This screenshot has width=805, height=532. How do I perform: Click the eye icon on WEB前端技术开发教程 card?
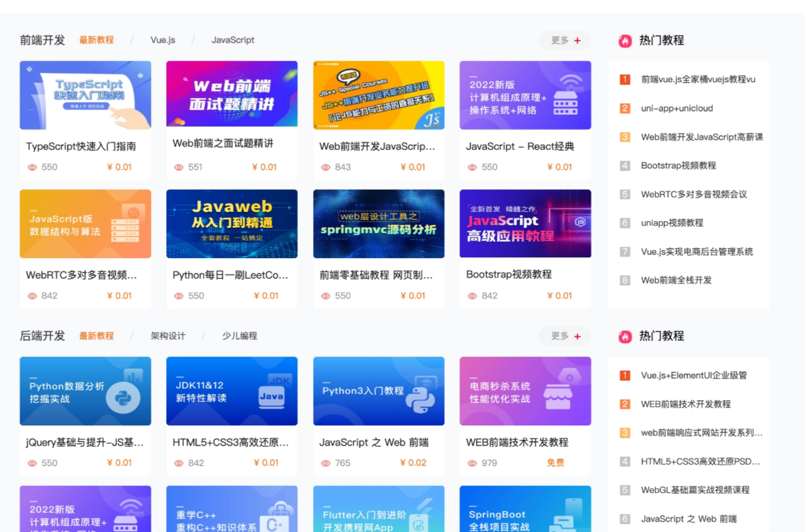(472, 463)
